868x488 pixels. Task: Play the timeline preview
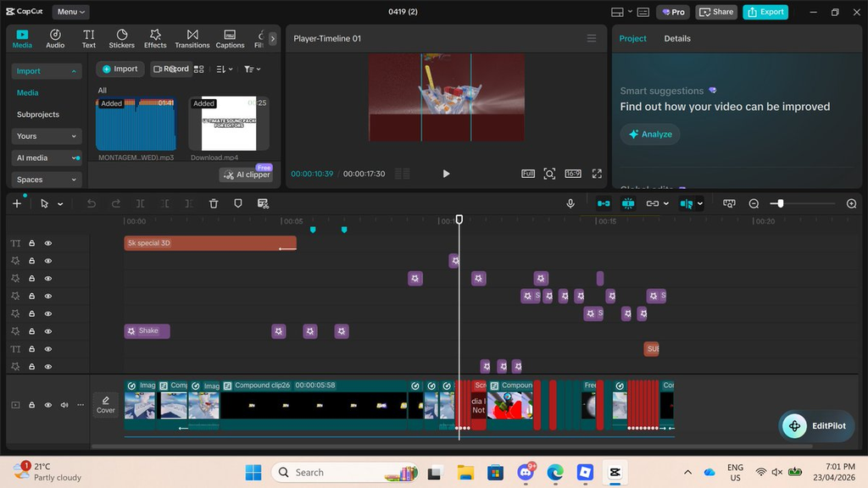[x=446, y=174]
